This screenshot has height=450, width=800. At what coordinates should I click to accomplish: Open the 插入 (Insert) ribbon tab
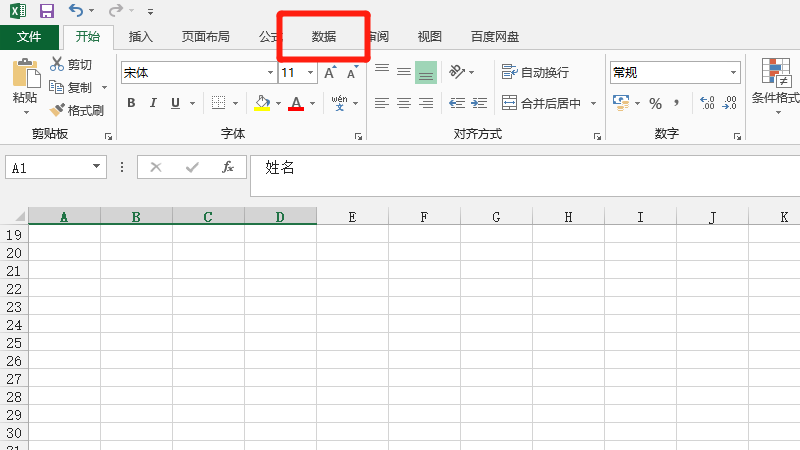[x=141, y=37]
